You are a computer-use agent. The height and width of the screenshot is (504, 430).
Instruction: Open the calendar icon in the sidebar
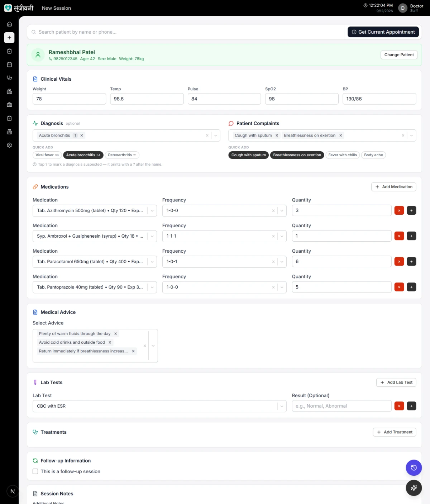tap(9, 65)
